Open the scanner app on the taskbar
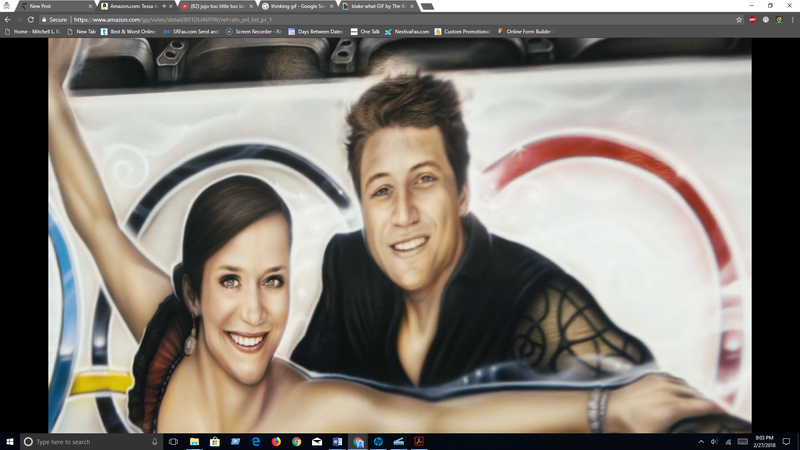The height and width of the screenshot is (450, 800). (x=398, y=441)
